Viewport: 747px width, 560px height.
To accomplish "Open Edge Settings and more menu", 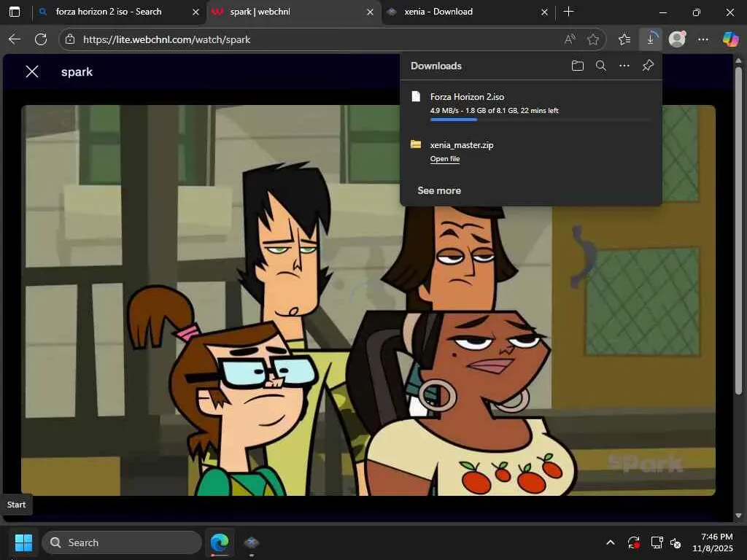I will 703,39.
